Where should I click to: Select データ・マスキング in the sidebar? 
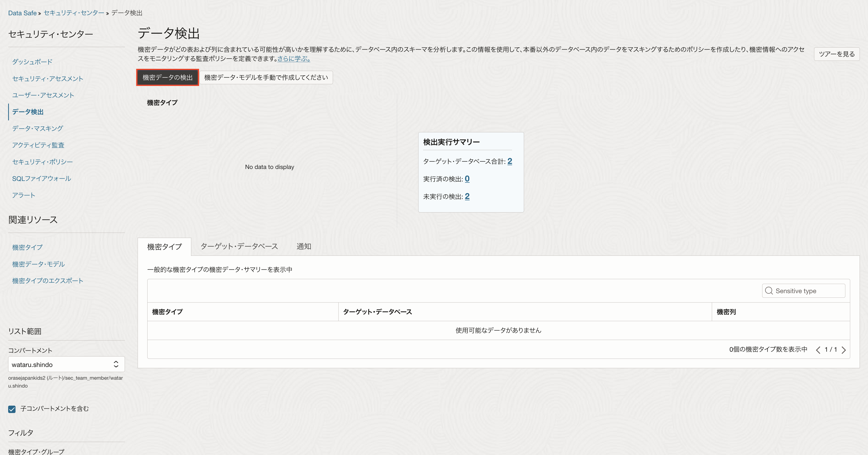coord(37,129)
